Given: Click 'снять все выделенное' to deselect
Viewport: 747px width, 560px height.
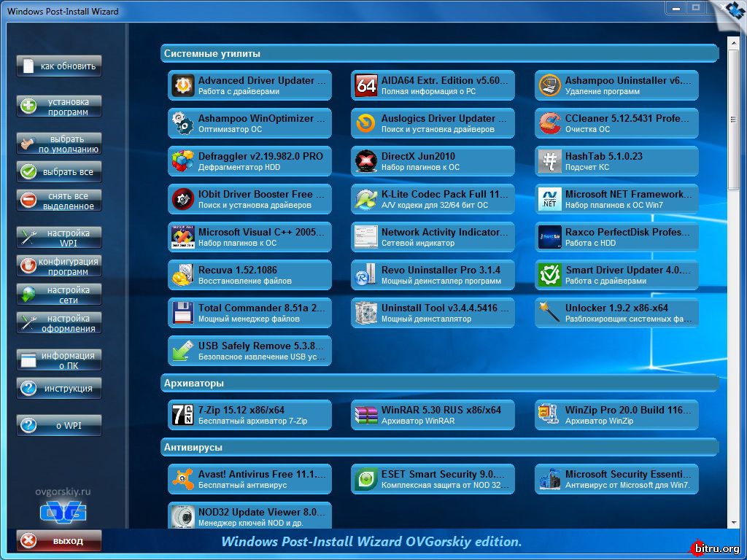Looking at the screenshot, I should coord(59,201).
